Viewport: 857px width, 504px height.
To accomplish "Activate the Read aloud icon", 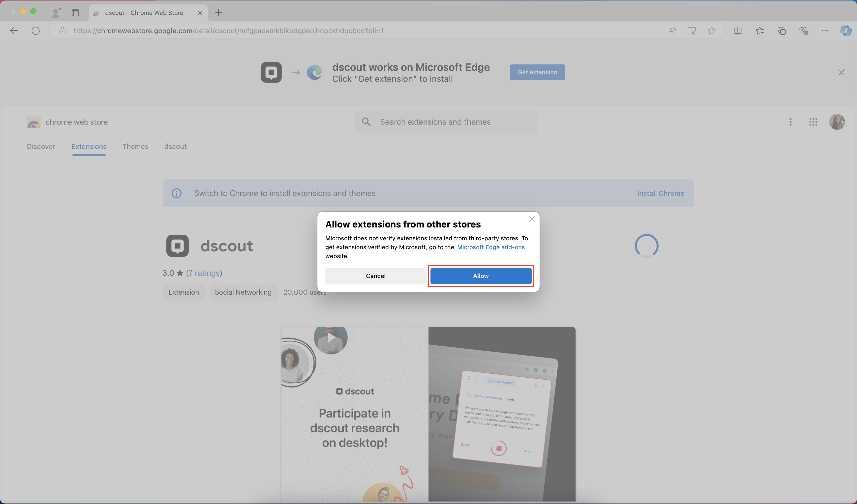I will click(672, 30).
